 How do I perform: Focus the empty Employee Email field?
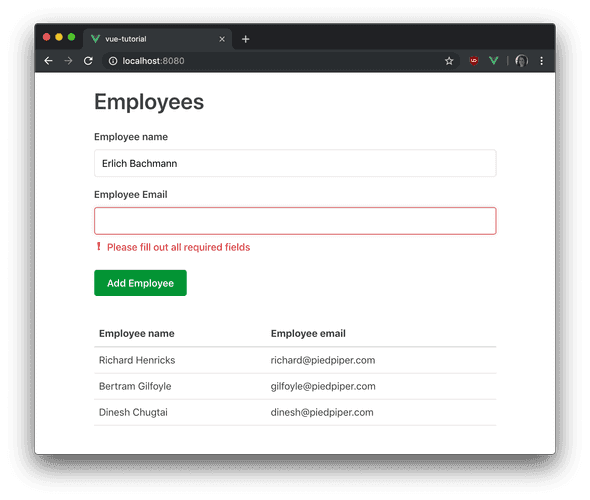295,221
